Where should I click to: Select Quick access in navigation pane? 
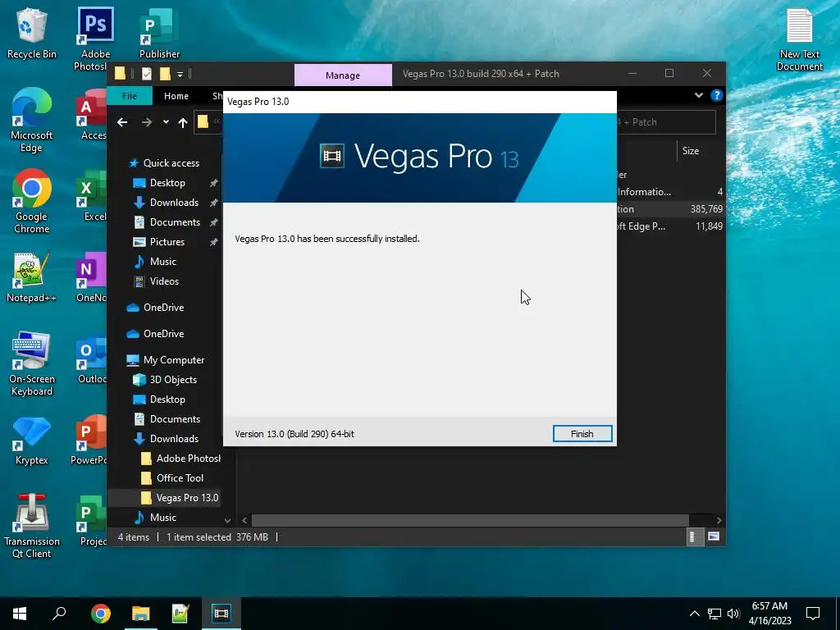pyautogui.click(x=164, y=163)
